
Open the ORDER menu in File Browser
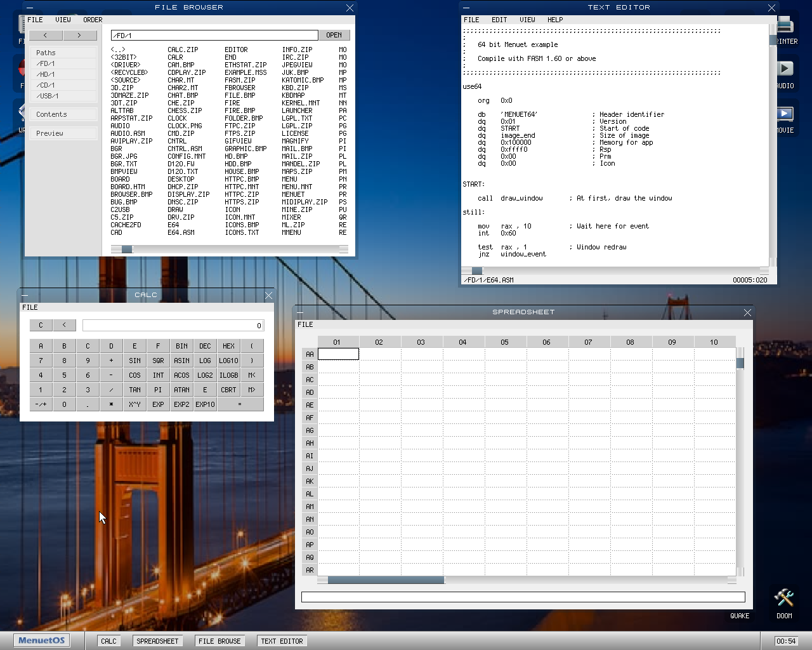[93, 20]
